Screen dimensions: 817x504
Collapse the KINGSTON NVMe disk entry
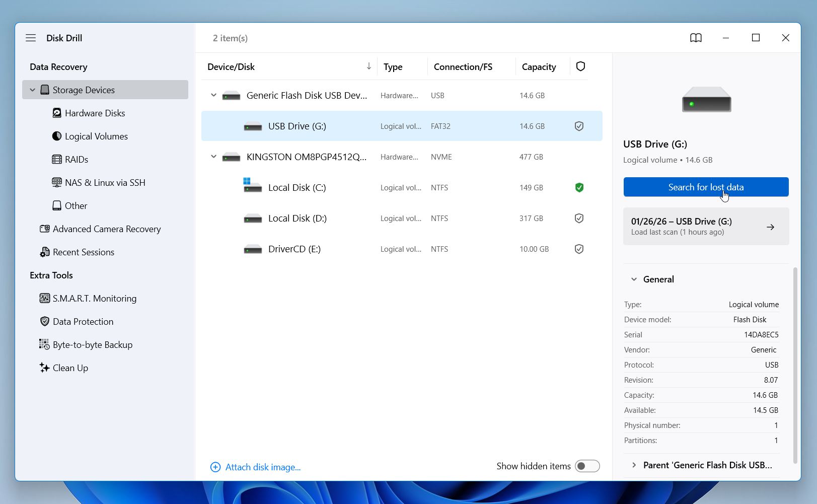point(213,157)
